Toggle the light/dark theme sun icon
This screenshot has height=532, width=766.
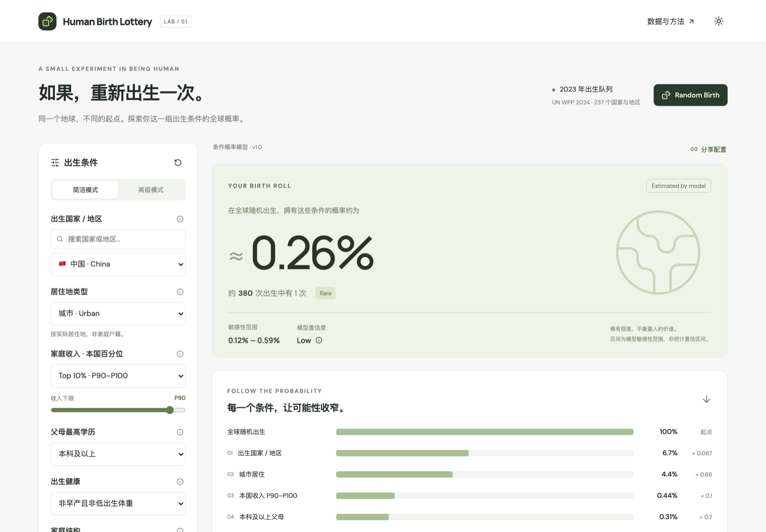point(719,21)
